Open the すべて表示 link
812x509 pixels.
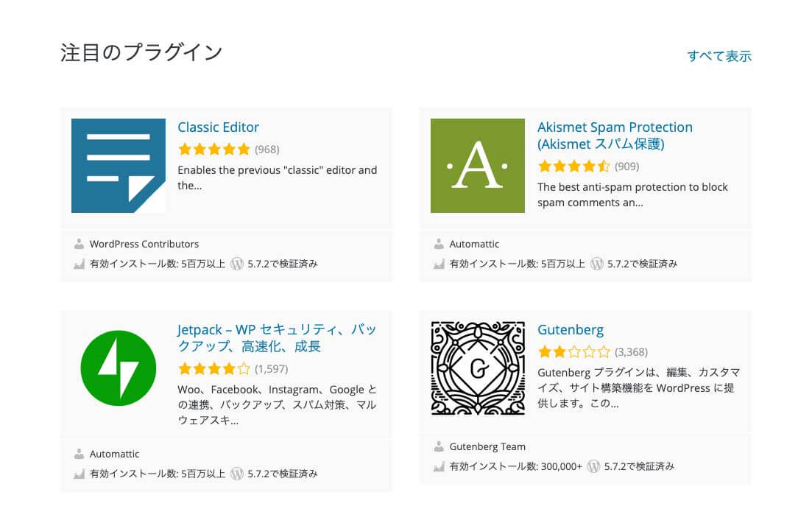(x=719, y=56)
